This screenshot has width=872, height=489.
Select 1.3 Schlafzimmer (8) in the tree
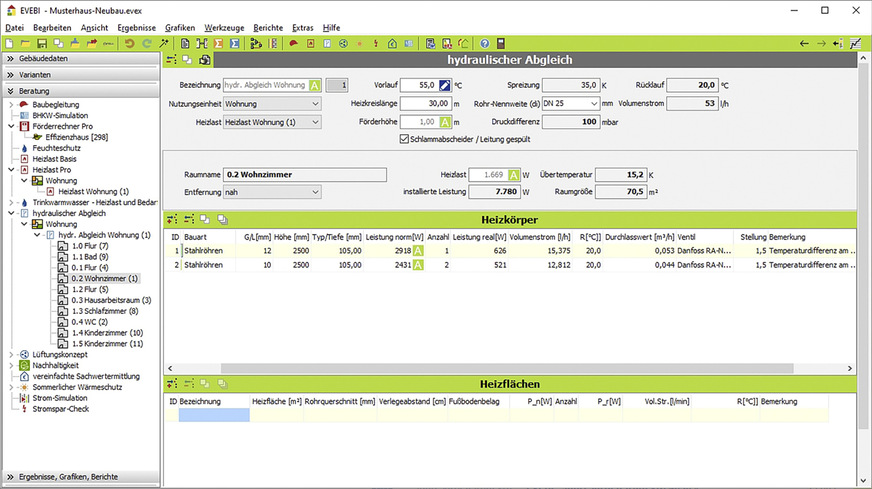point(105,311)
